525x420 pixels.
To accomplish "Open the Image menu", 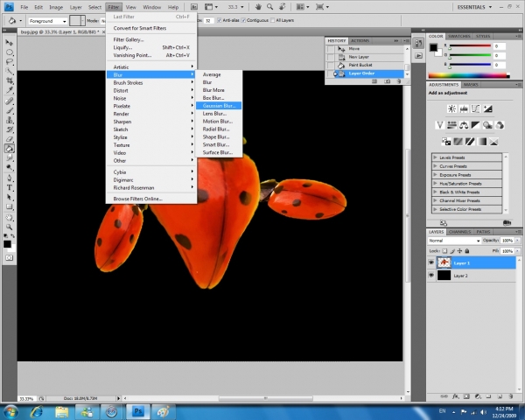I will tap(56, 7).
